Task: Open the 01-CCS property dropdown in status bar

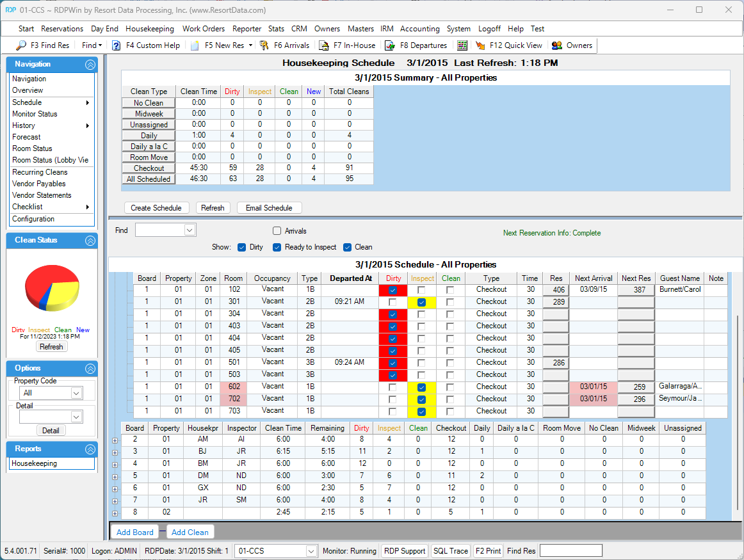Action: (x=311, y=551)
